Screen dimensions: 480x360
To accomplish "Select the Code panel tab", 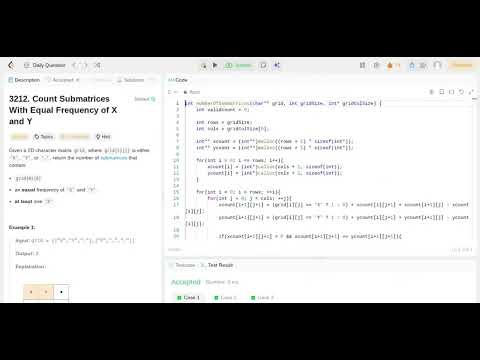I will [x=178, y=80].
